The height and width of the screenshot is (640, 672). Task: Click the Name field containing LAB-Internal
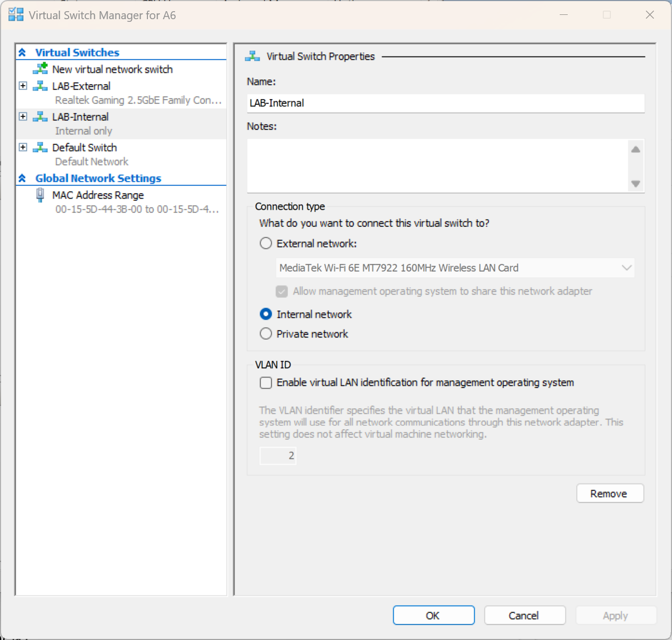click(x=446, y=103)
